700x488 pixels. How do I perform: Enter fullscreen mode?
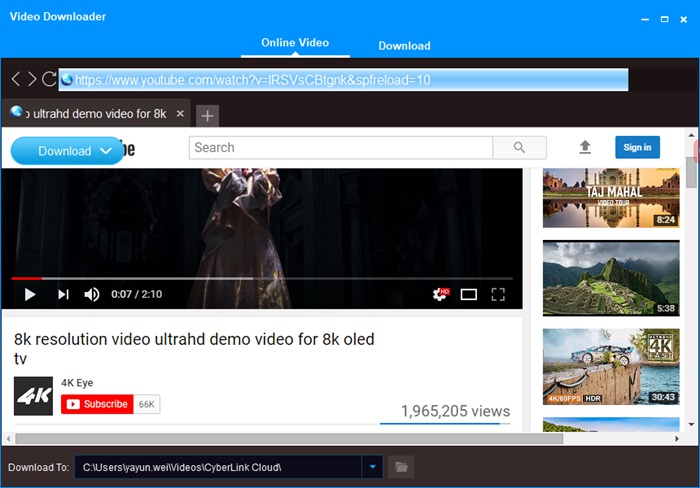pos(498,294)
